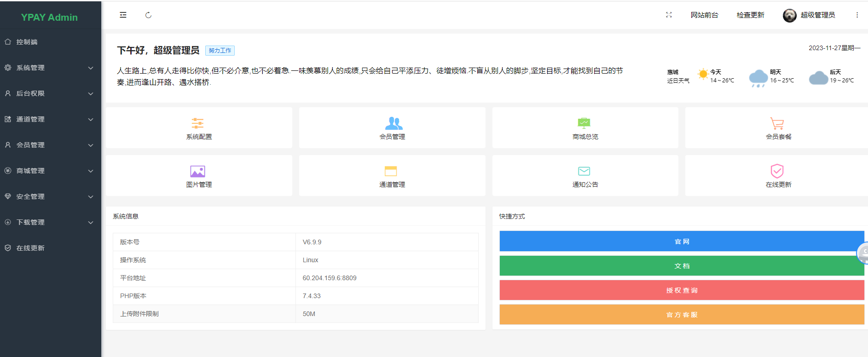This screenshot has height=357, width=868.
Task: Open the 图片管理 picture icon tile
Action: tap(198, 172)
